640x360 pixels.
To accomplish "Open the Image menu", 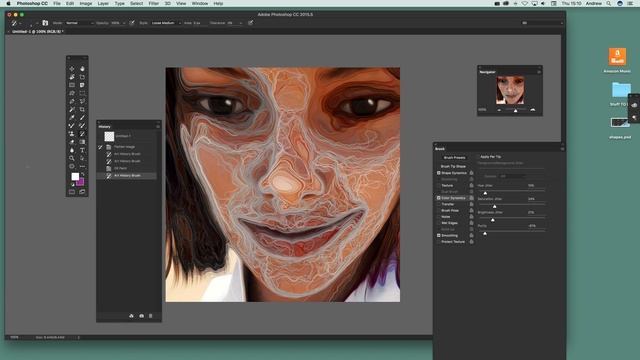I will click(86, 3).
